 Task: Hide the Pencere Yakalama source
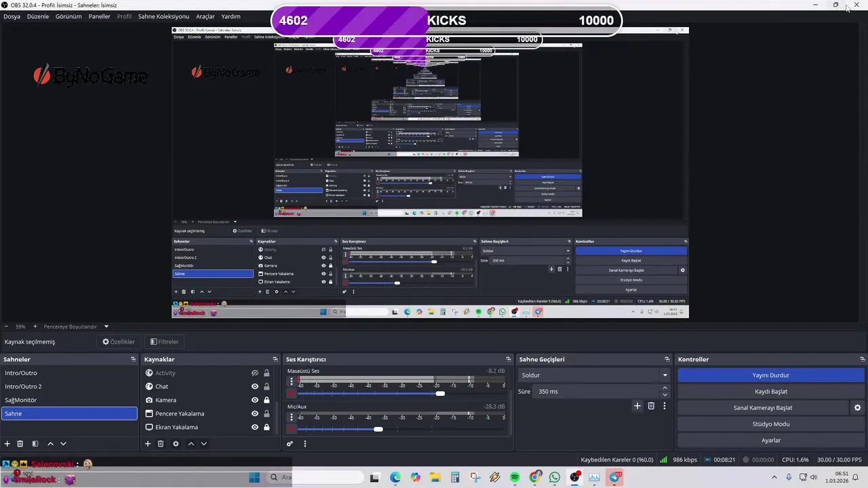click(x=255, y=413)
